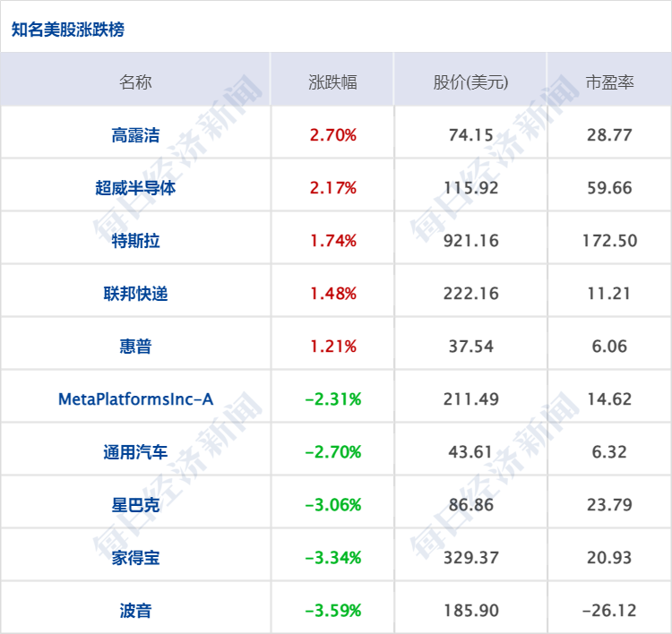This screenshot has width=672, height=634.
Task: Click the 股价(美元) column header
Action: (470, 82)
